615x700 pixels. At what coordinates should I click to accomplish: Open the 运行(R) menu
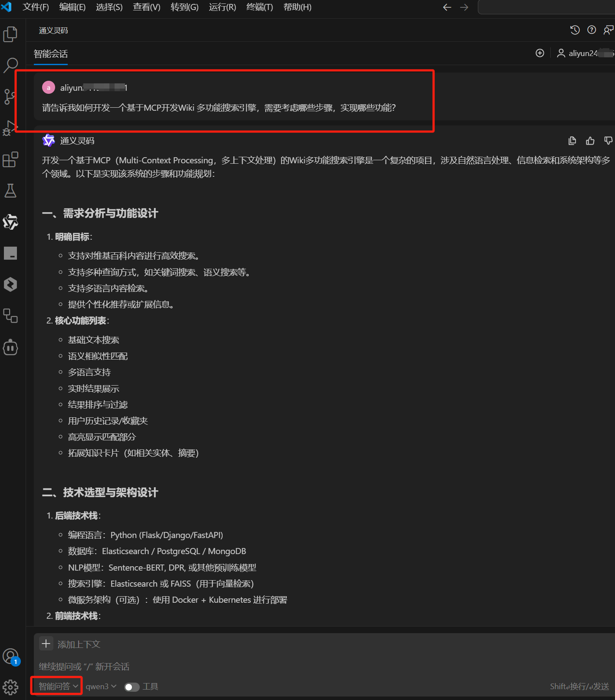(x=222, y=7)
